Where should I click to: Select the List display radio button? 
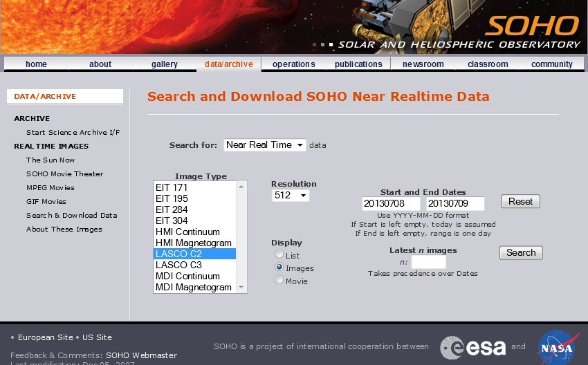point(279,254)
